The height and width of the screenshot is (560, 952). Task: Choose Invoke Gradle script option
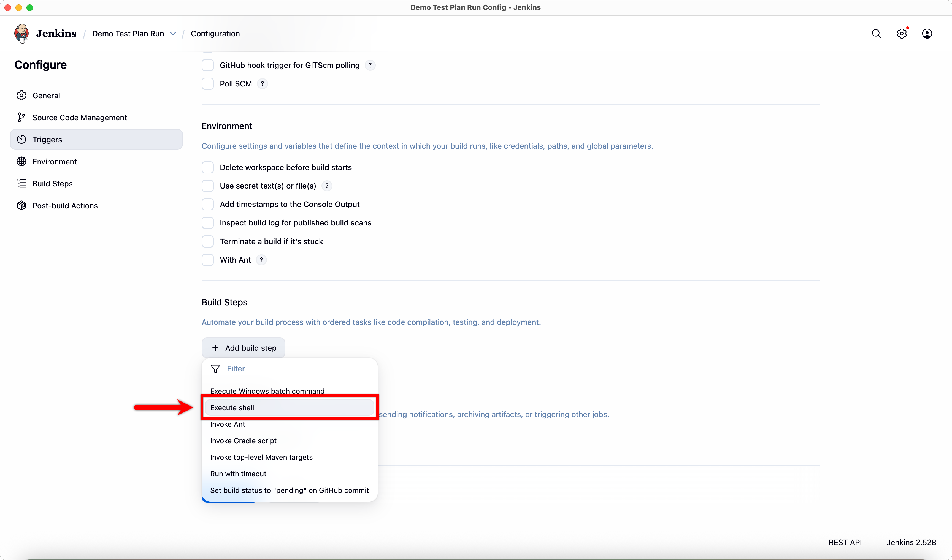(x=243, y=441)
